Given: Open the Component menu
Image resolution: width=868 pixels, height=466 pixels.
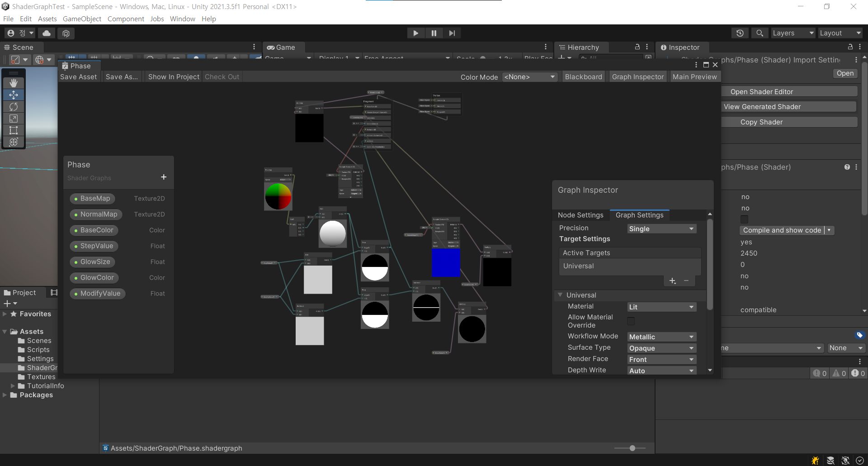Looking at the screenshot, I should 126,19.
